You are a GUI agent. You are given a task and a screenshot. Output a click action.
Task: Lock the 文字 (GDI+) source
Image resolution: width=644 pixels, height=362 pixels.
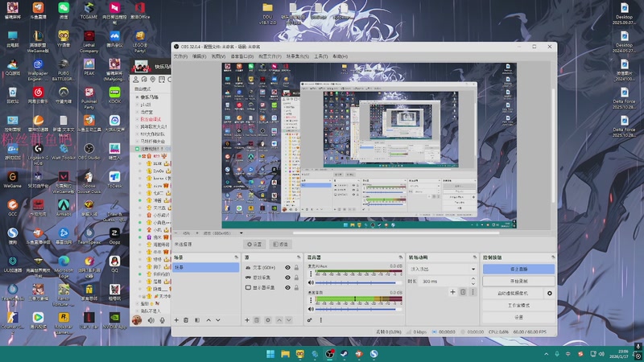[296, 268]
